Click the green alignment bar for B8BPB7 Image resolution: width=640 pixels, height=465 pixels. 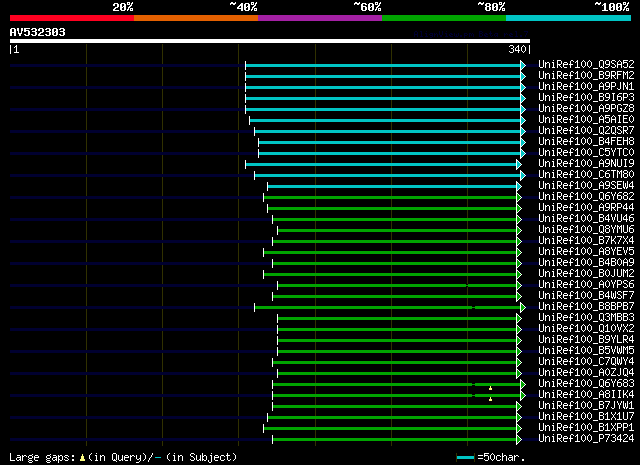coord(387,307)
